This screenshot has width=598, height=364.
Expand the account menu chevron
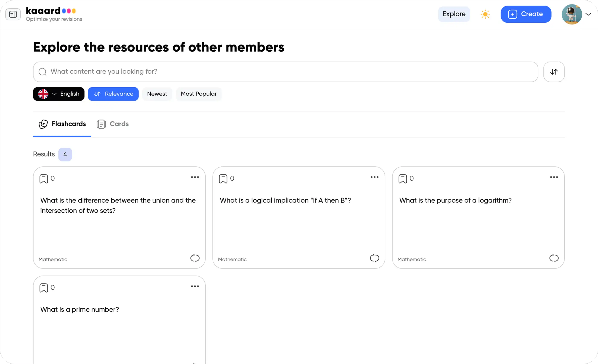point(588,14)
